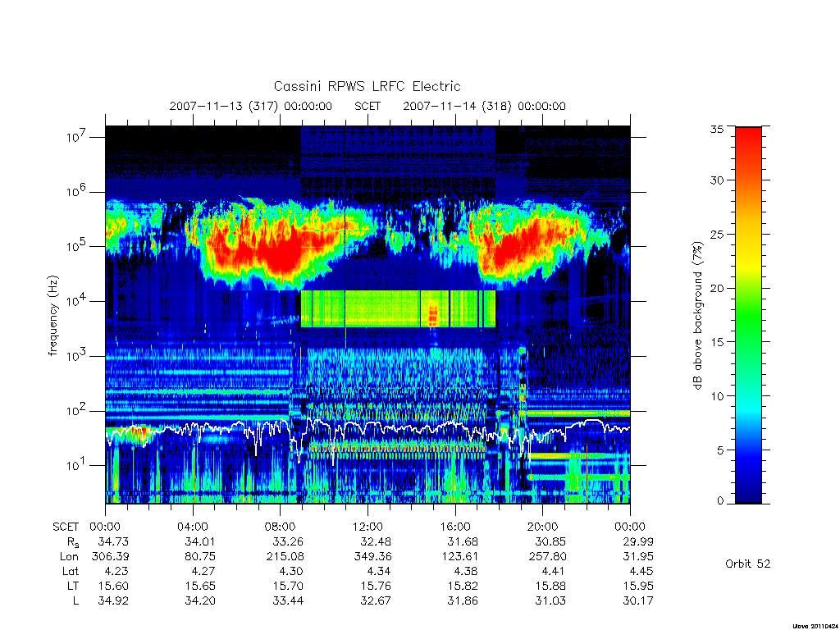Click the 5 tick label on color bar
This screenshot has height=630, width=840.
tap(720, 450)
